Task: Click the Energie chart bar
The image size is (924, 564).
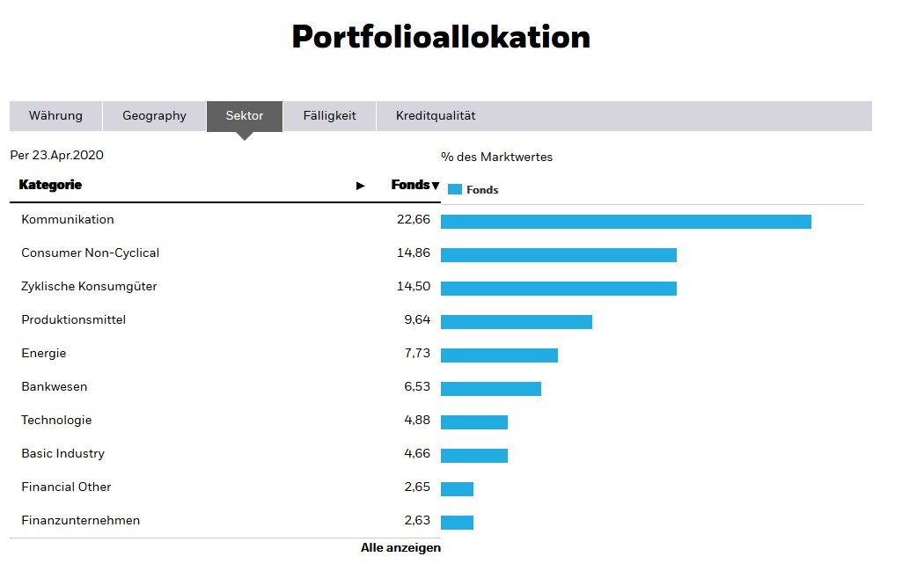Action: click(499, 355)
